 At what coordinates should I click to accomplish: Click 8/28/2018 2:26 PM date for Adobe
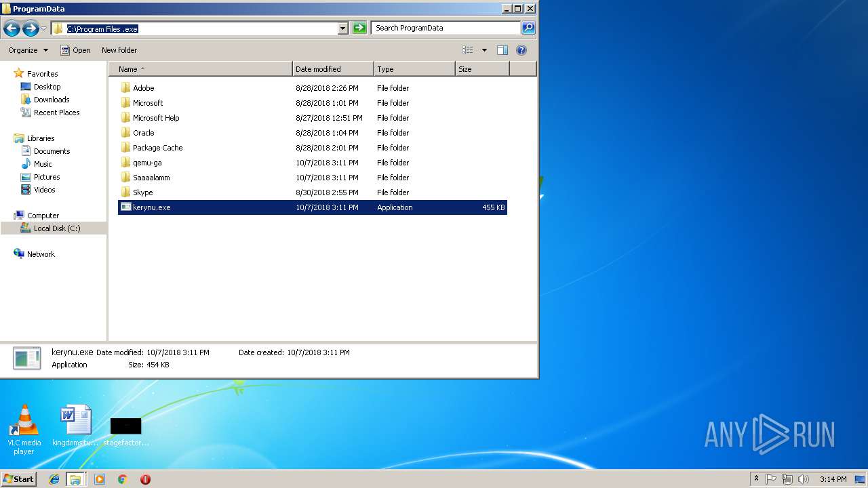pyautogui.click(x=327, y=88)
